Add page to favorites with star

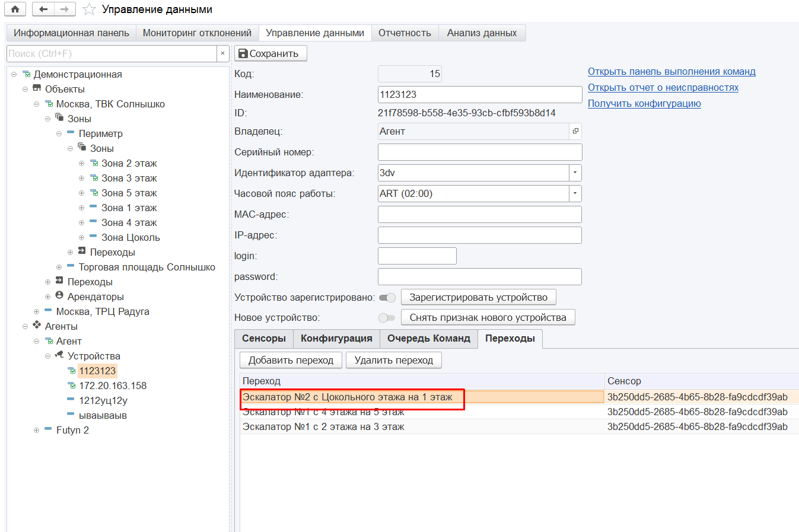coord(89,9)
